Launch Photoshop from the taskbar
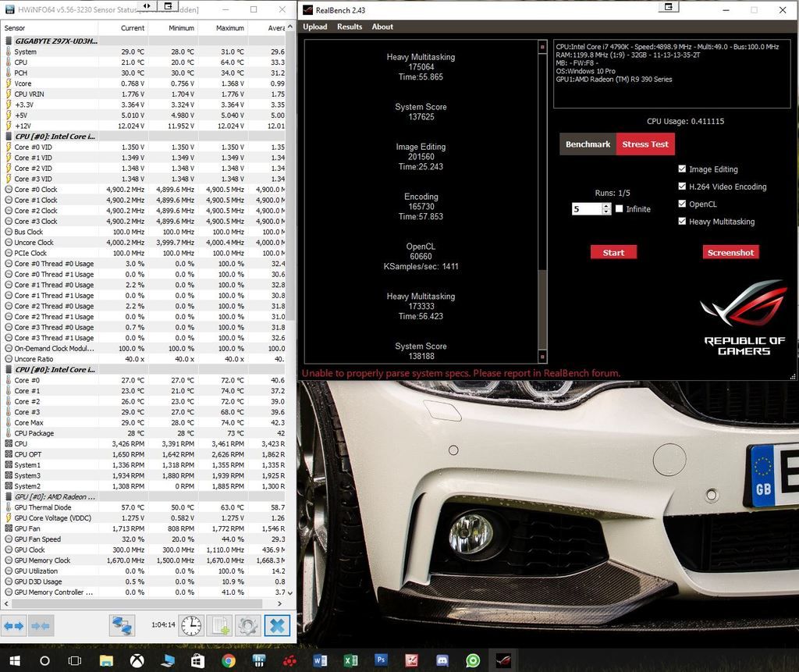The width and height of the screenshot is (799, 672). tap(381, 660)
